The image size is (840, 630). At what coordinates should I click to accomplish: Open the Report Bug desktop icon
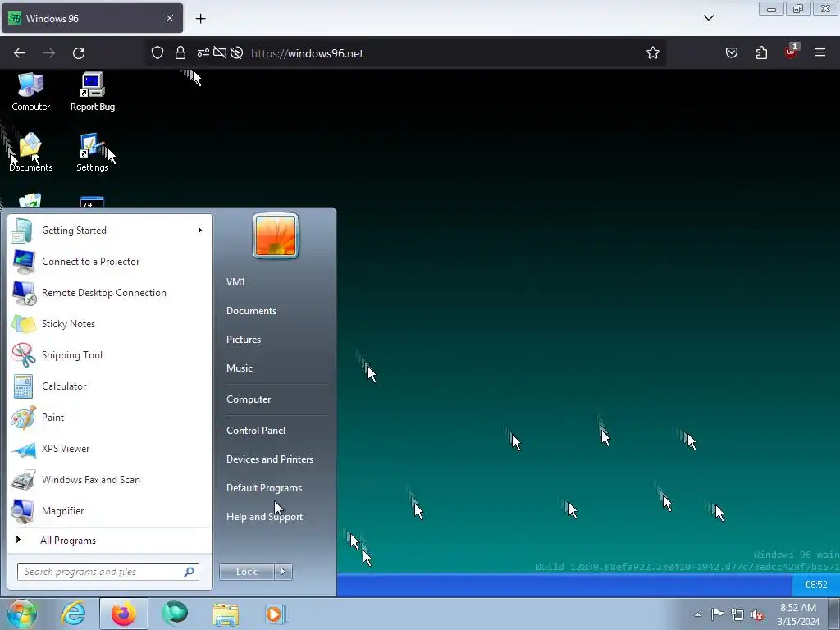tap(92, 92)
